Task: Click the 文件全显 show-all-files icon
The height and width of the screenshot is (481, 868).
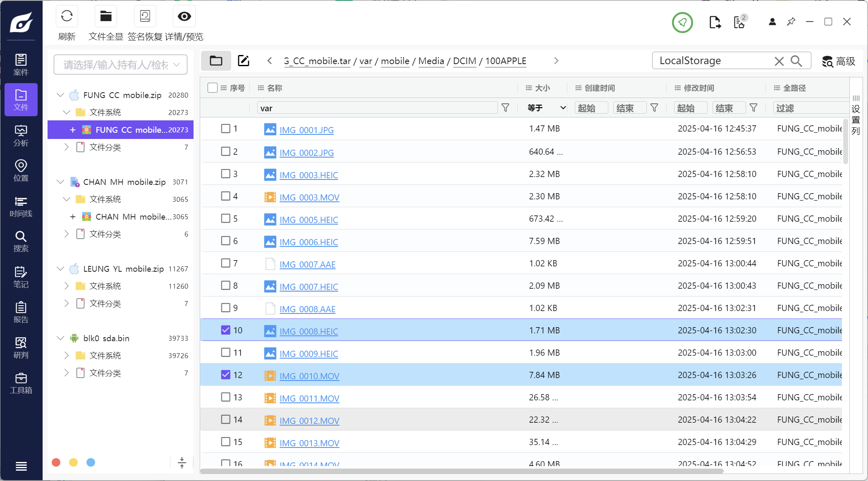Action: [x=106, y=17]
